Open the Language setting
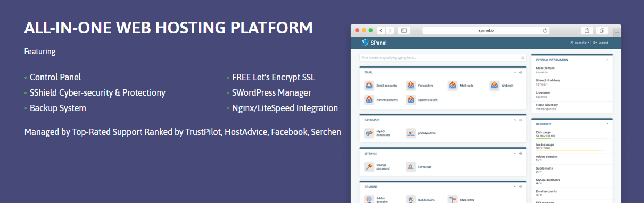Image resolution: width=644 pixels, height=203 pixels. click(x=418, y=167)
